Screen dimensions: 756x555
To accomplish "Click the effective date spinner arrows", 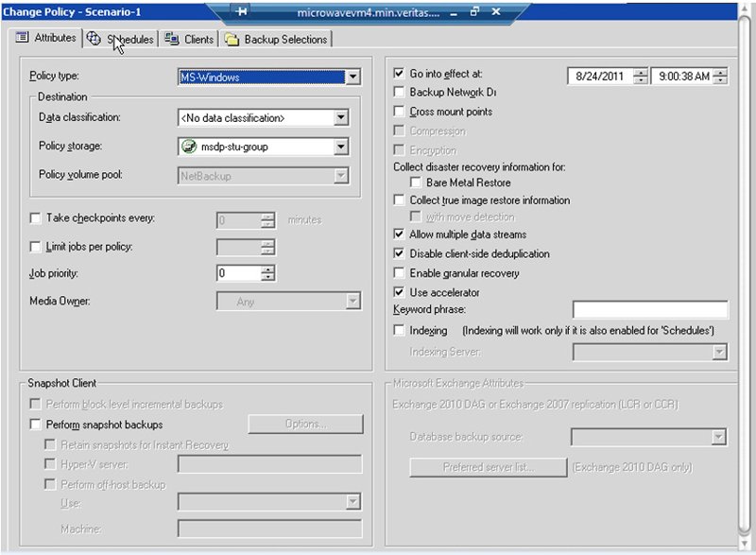I will click(x=641, y=77).
